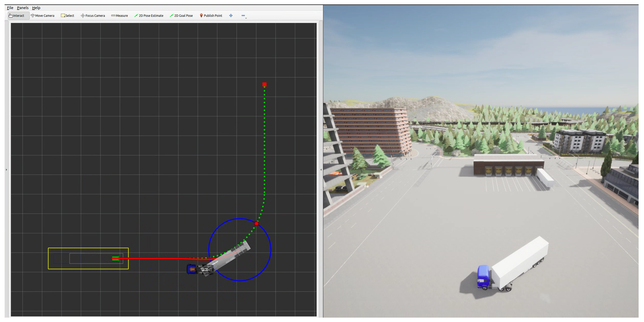Open the Panels menu
The image size is (644, 322).
[23, 8]
